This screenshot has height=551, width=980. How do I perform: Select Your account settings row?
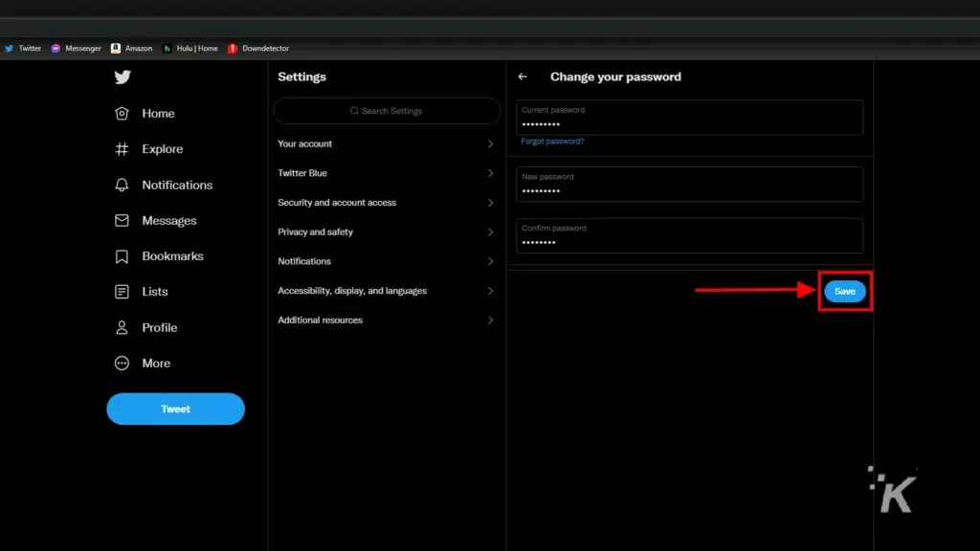(x=387, y=143)
